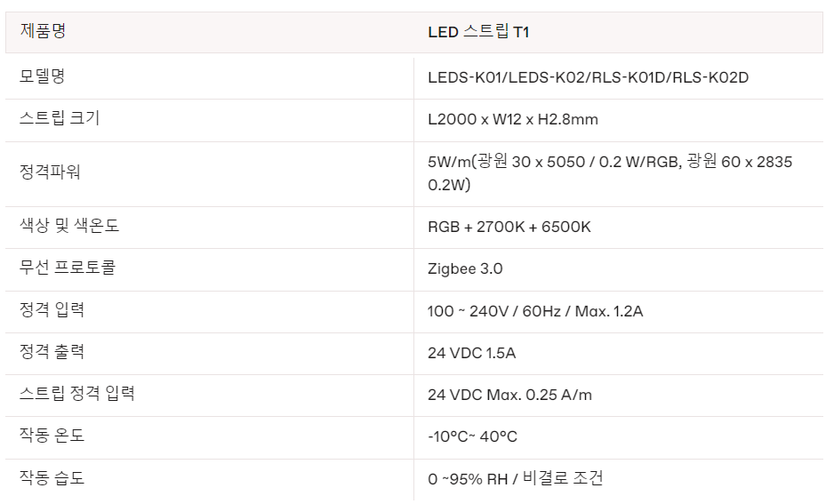Image resolution: width=826 pixels, height=504 pixels.
Task: Click the 모델명 row label
Action: [42, 76]
